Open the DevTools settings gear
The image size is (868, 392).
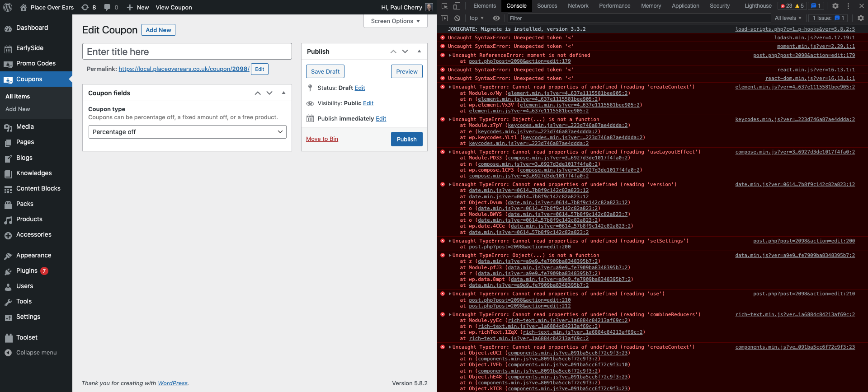click(835, 6)
